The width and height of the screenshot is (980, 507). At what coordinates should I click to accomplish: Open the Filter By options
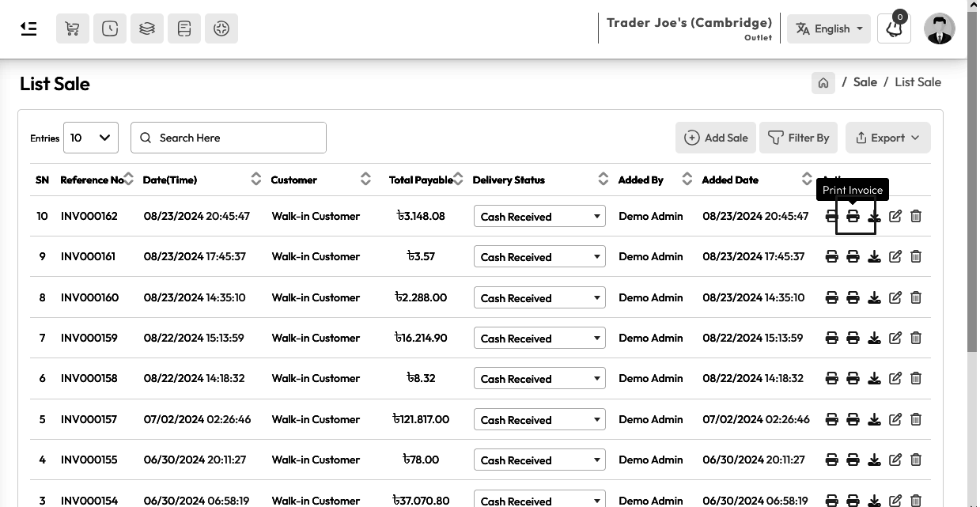tap(799, 138)
